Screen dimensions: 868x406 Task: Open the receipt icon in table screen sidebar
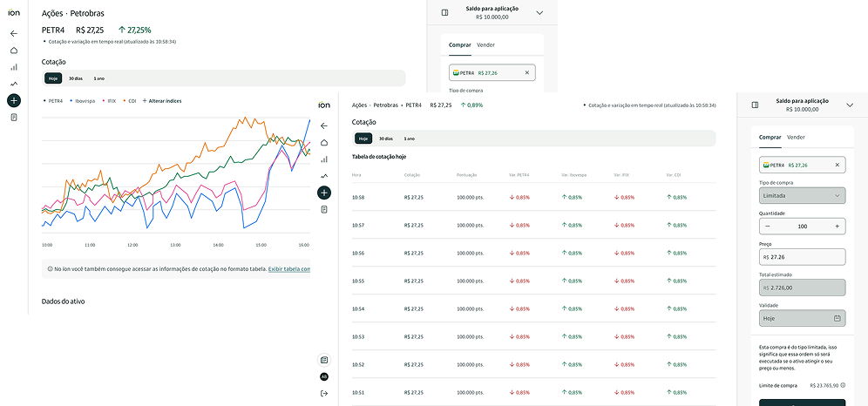tap(324, 209)
